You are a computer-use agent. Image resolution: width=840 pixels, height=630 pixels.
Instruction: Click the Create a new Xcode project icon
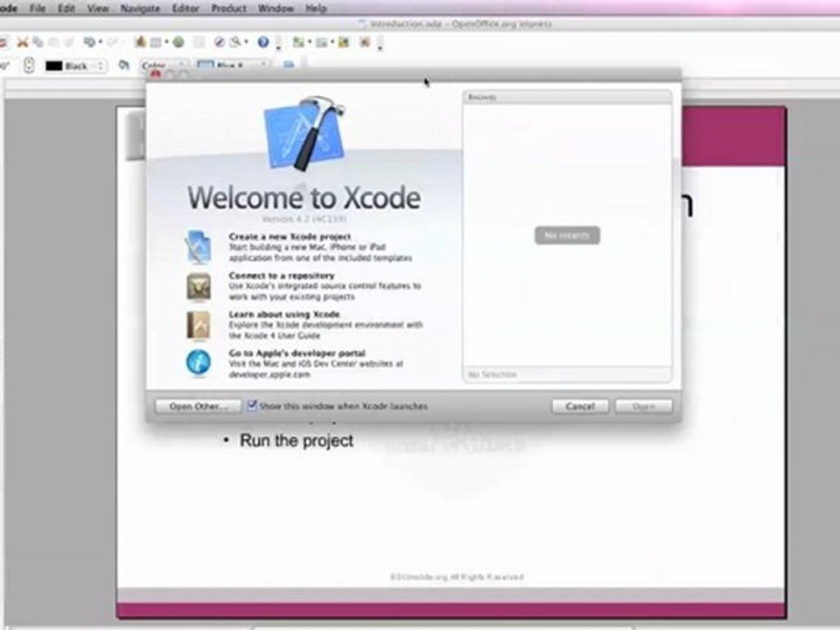(x=199, y=247)
